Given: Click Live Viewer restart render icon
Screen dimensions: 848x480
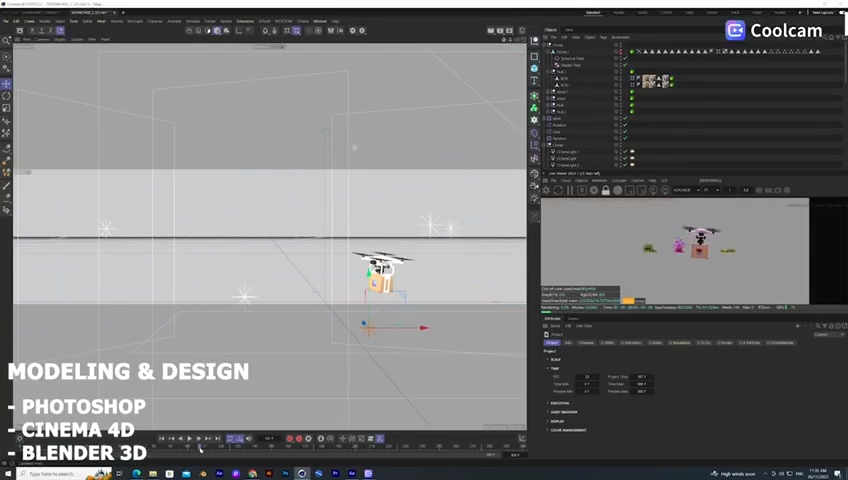Looking at the screenshot, I should (x=558, y=190).
